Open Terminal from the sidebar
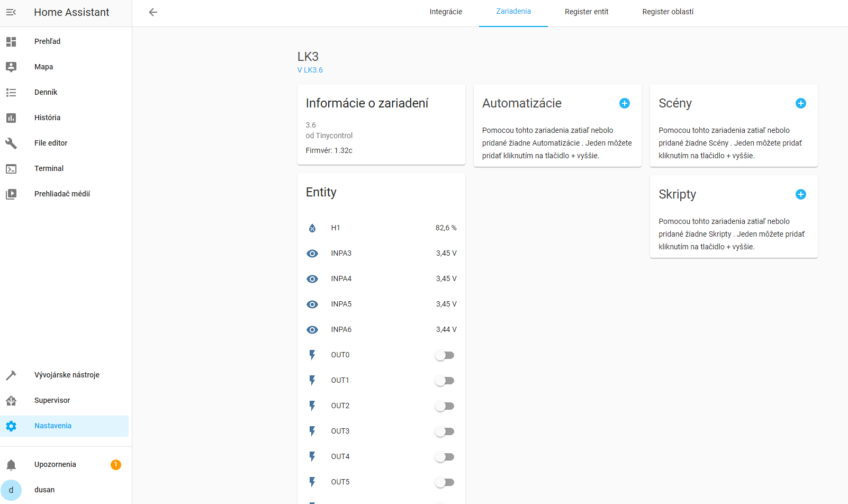This screenshot has width=848, height=504. (x=49, y=168)
